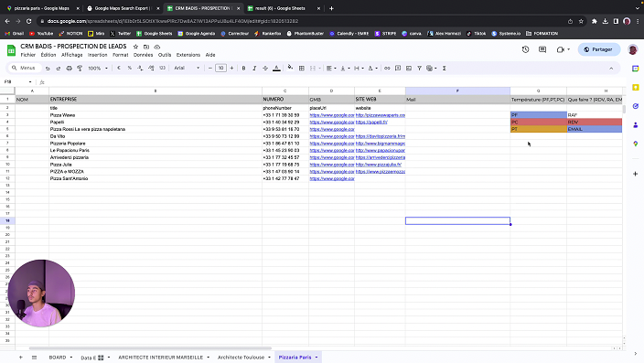Image resolution: width=644 pixels, height=363 pixels.
Task: Open Contacts side panel icon
Action: (636, 125)
